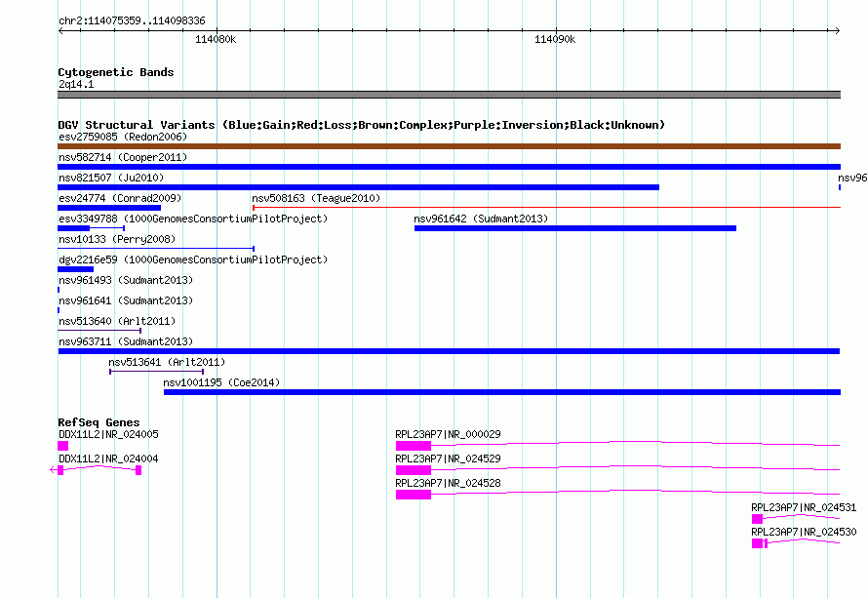Click the 114090k ruler label

point(555,39)
